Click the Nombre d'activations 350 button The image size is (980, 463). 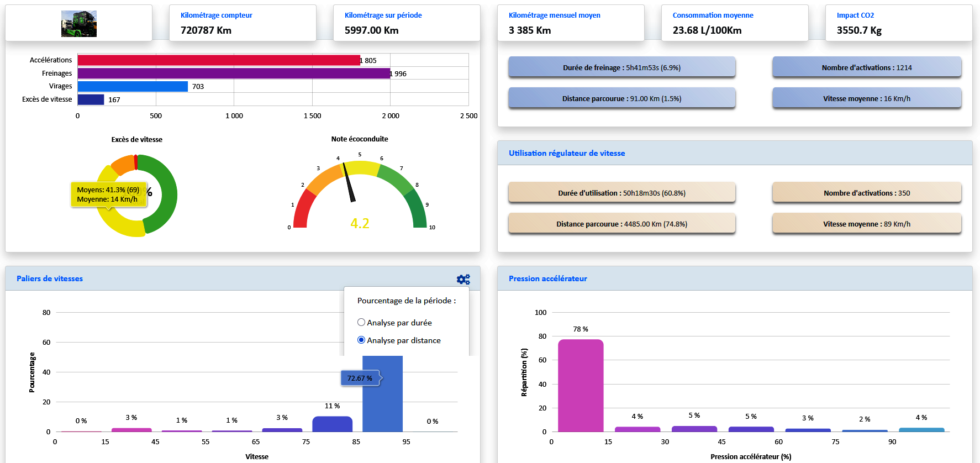pyautogui.click(x=866, y=193)
